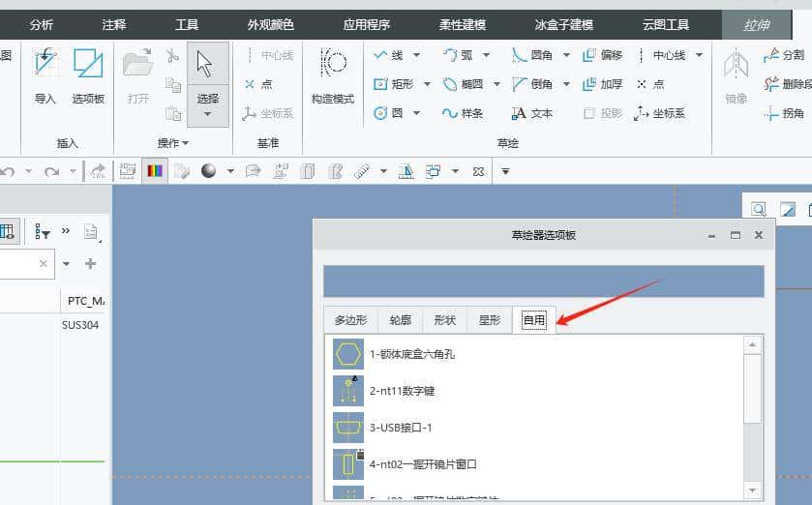Click the ruler measure icon

coord(362,170)
